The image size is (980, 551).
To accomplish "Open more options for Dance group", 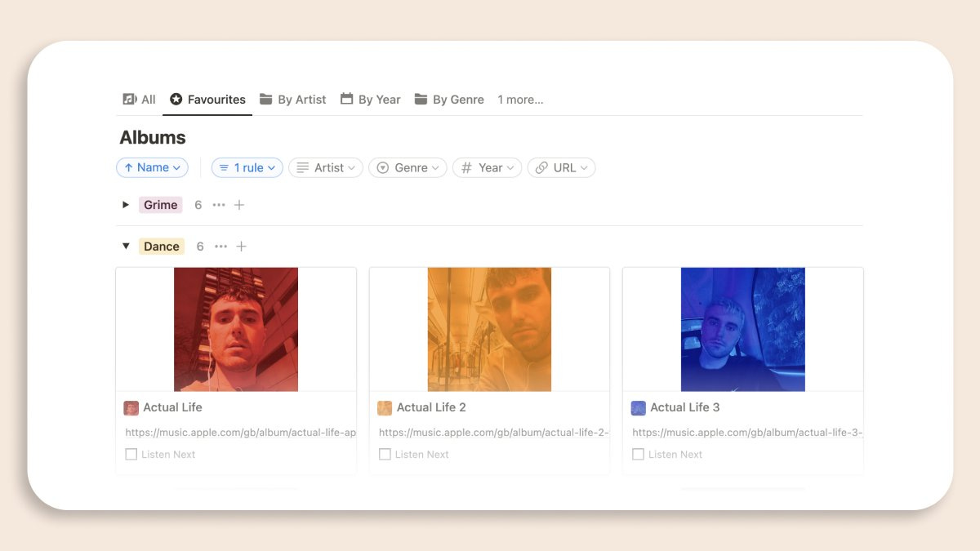I will [x=220, y=247].
